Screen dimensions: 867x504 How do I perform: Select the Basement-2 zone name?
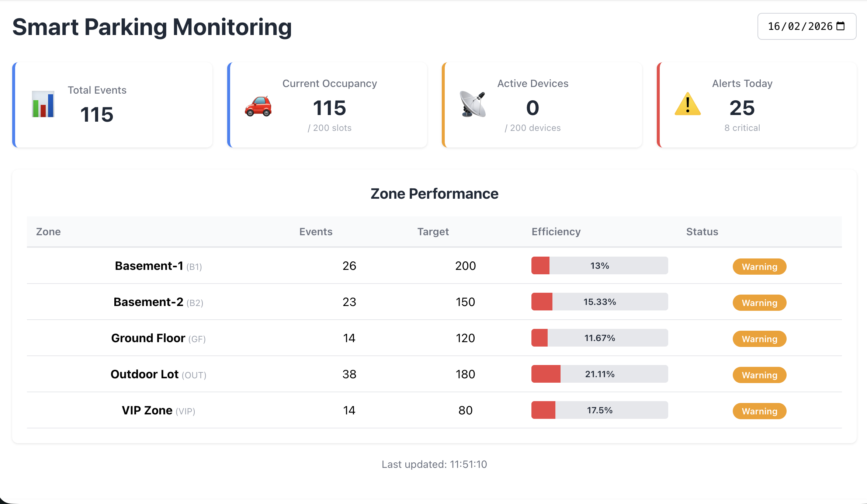click(148, 302)
